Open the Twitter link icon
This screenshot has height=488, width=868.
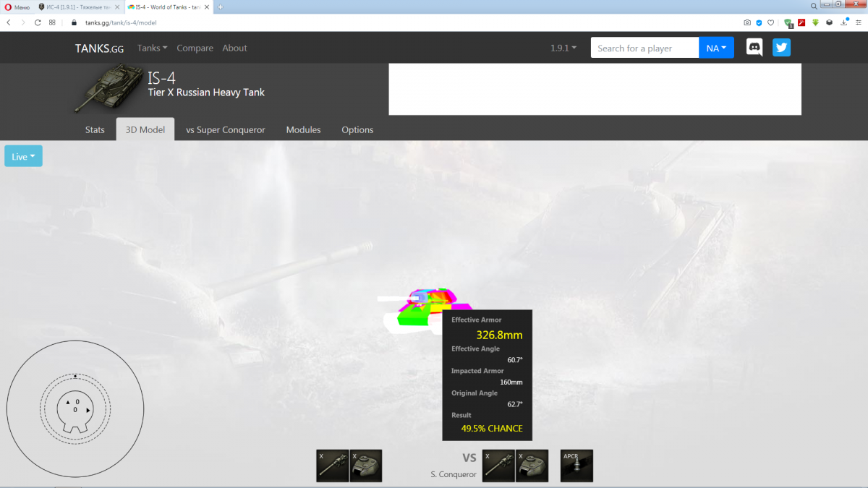click(781, 48)
